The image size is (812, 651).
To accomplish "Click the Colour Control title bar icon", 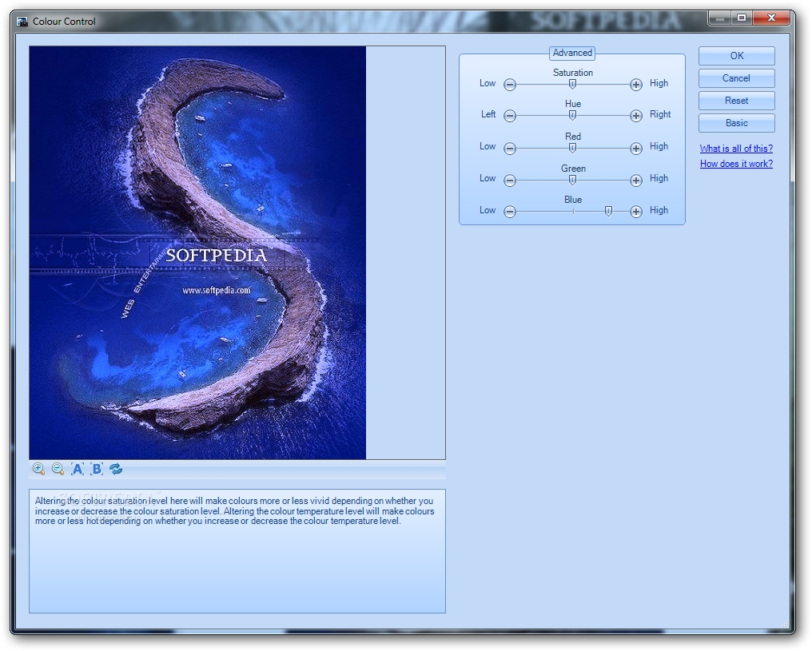I will pyautogui.click(x=22, y=22).
